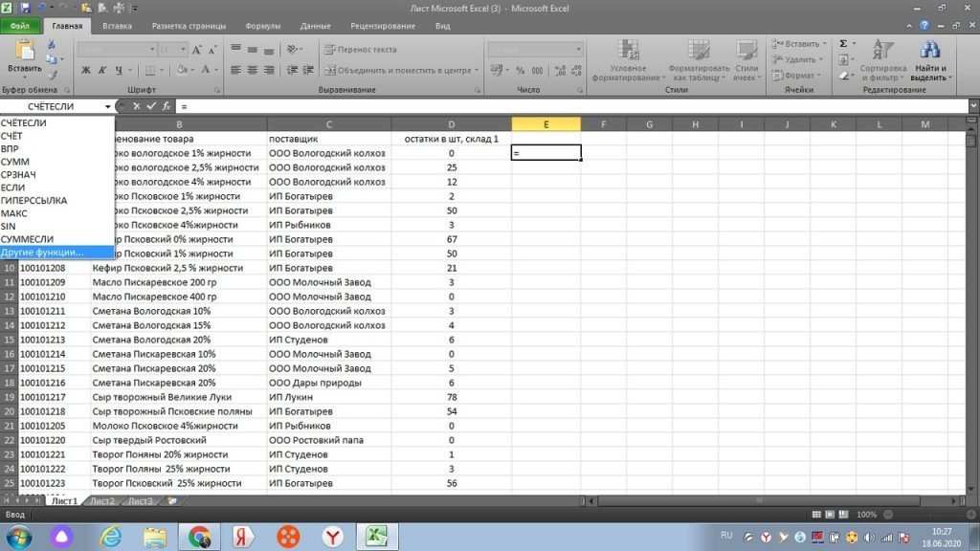The height and width of the screenshot is (551, 980).
Task: Switch to the Вставка ribbon tab
Action: 117,26
